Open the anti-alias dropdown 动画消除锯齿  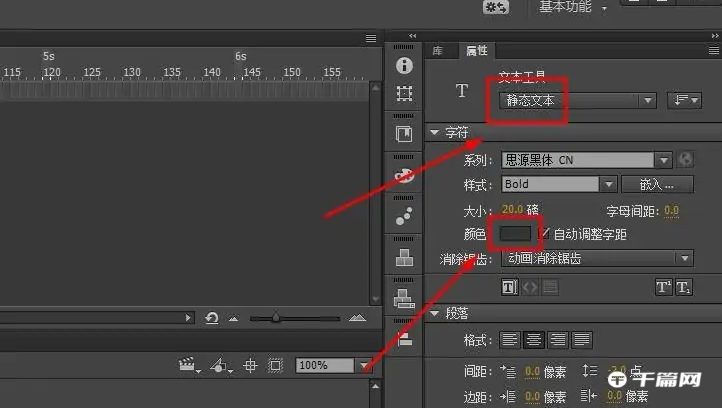(597, 258)
